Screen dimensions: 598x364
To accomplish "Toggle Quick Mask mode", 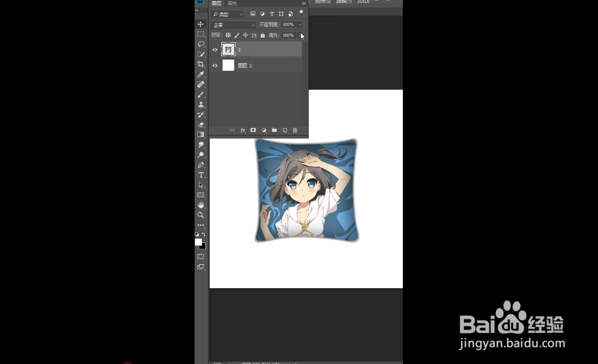I will point(201,257).
